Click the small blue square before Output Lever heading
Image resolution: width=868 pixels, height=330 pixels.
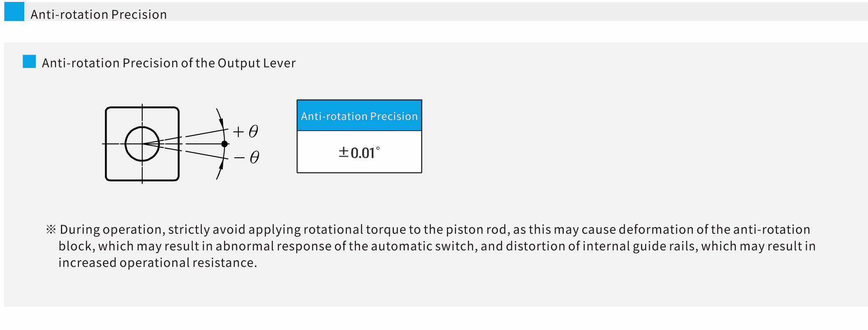pos(29,62)
